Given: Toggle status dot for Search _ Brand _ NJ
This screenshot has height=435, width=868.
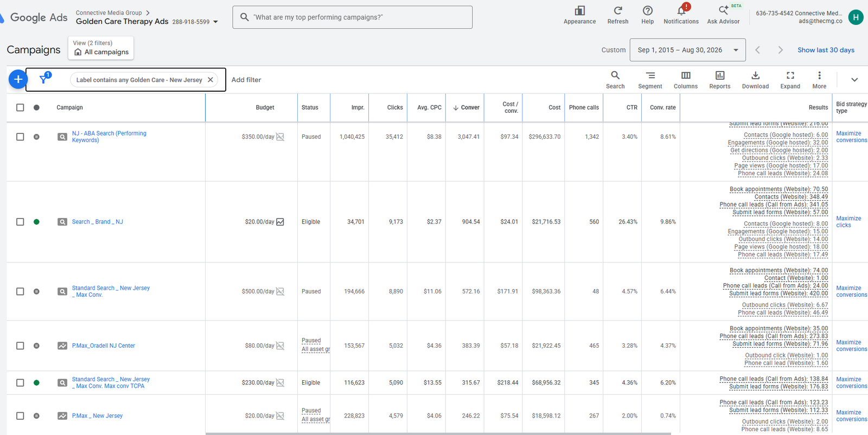Looking at the screenshot, I should pos(36,222).
